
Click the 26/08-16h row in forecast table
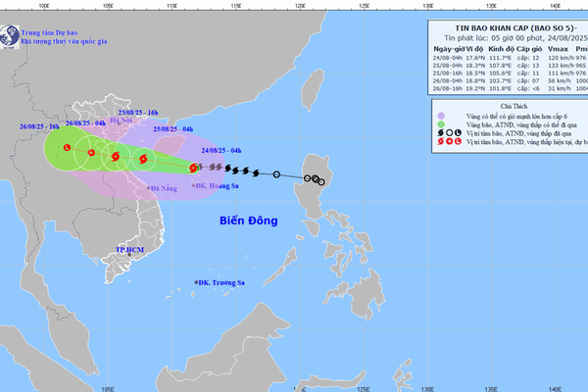tap(510, 88)
